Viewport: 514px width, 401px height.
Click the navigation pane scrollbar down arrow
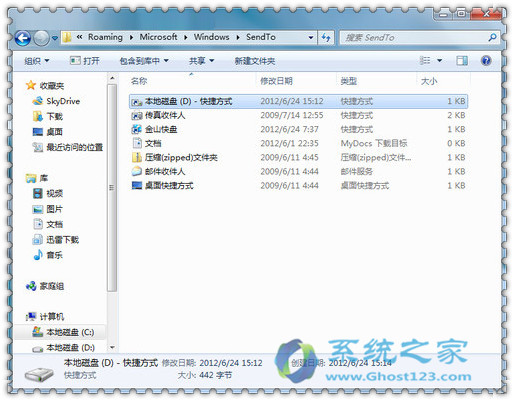[x=112, y=347]
